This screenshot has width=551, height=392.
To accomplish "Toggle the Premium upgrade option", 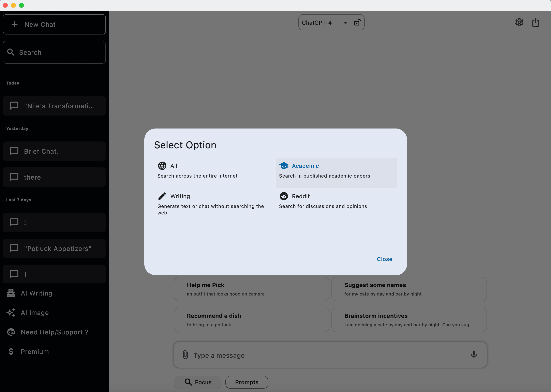I will [x=34, y=351].
